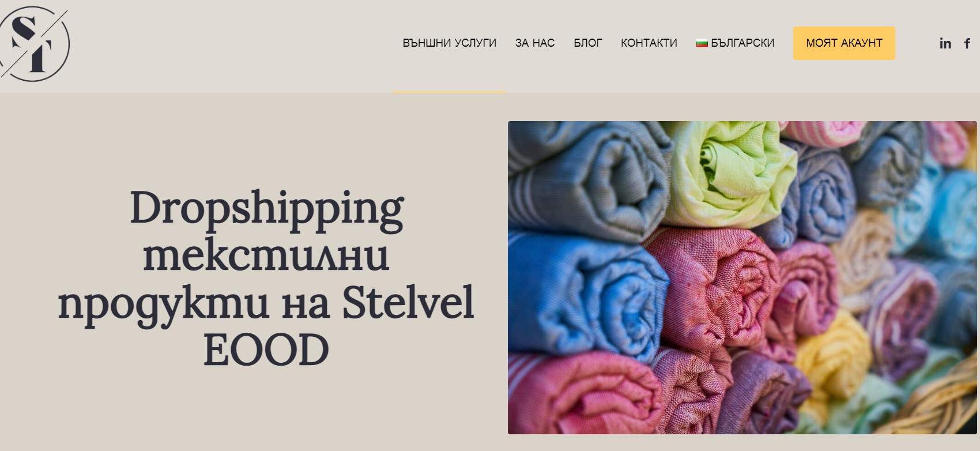
Task: Click the Bulgarian flag icon
Action: click(x=702, y=43)
